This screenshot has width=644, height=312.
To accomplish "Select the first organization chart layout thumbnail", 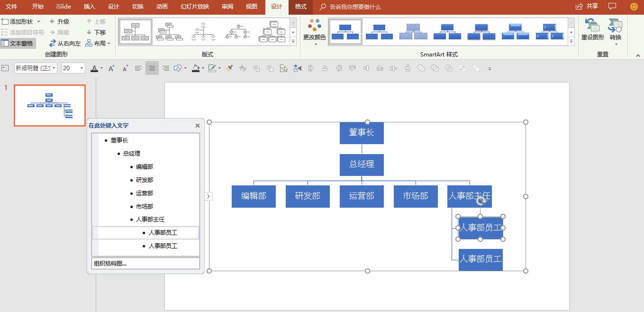I will 136,32.
